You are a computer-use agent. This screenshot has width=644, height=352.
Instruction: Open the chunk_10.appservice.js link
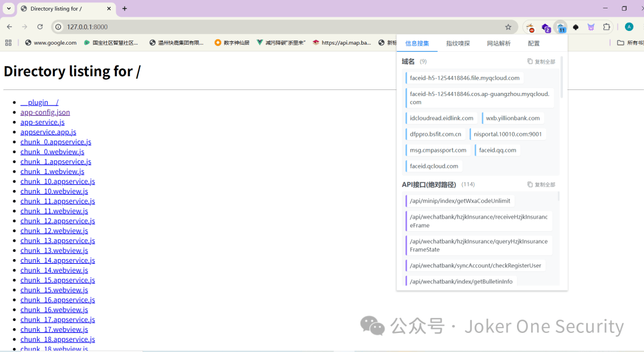57,181
